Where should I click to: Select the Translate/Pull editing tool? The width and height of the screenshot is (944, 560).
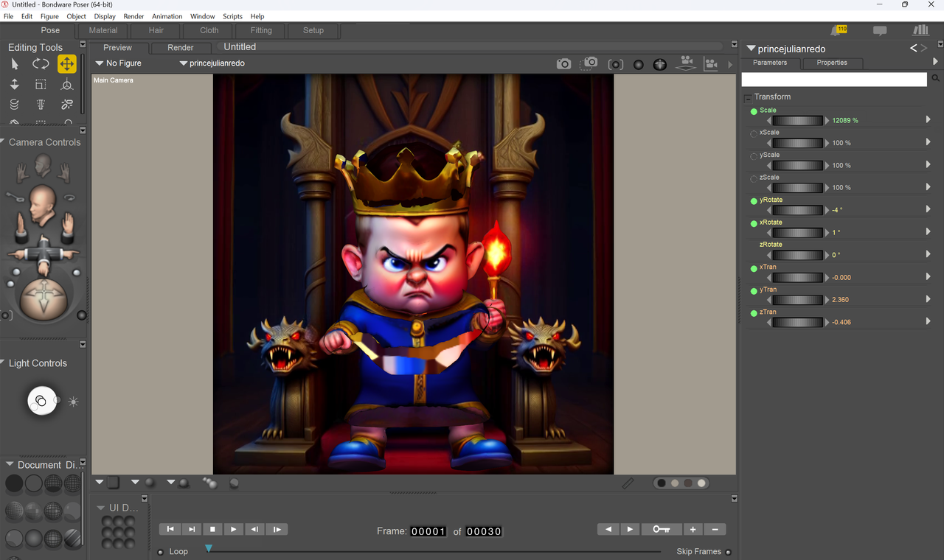pyautogui.click(x=67, y=64)
